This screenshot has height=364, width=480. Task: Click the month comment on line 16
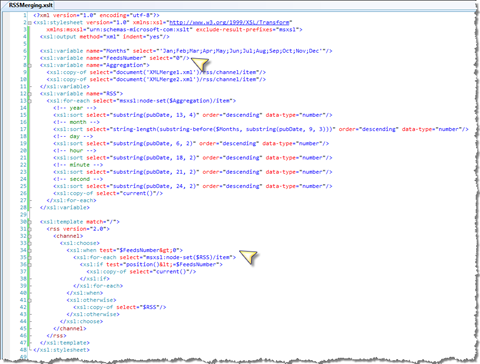(76, 122)
